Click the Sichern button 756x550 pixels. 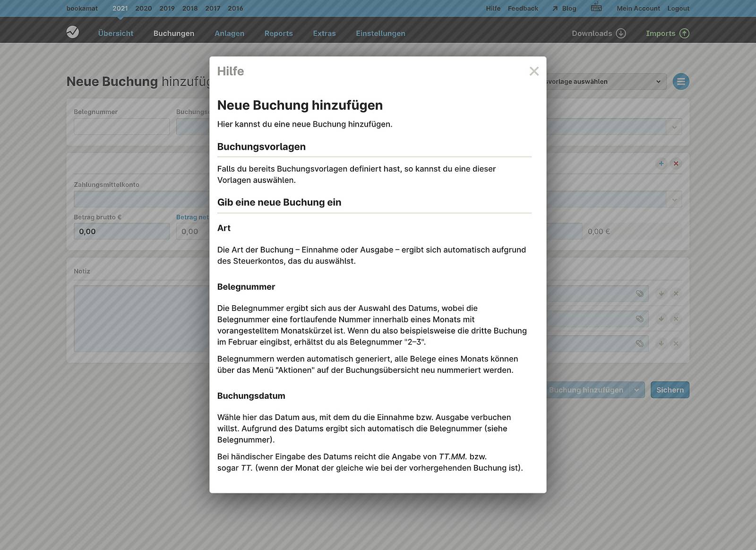tap(670, 390)
